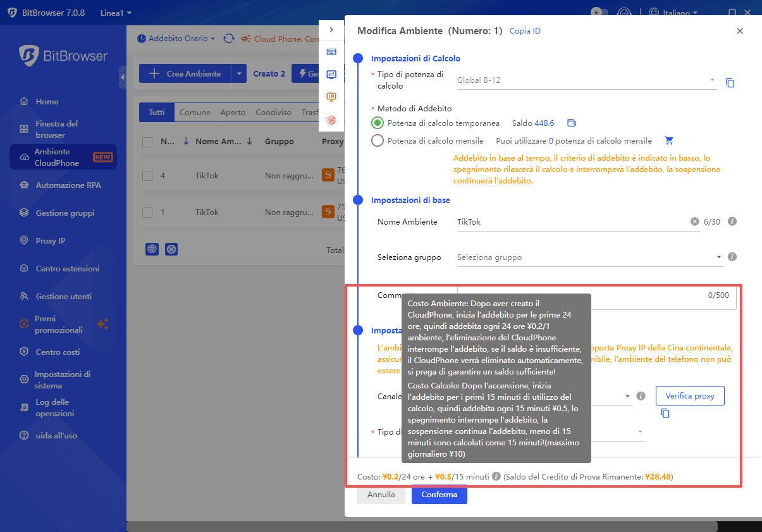This screenshot has width=762, height=532.
Task: Open Gestione gruppi page
Action: (x=65, y=213)
